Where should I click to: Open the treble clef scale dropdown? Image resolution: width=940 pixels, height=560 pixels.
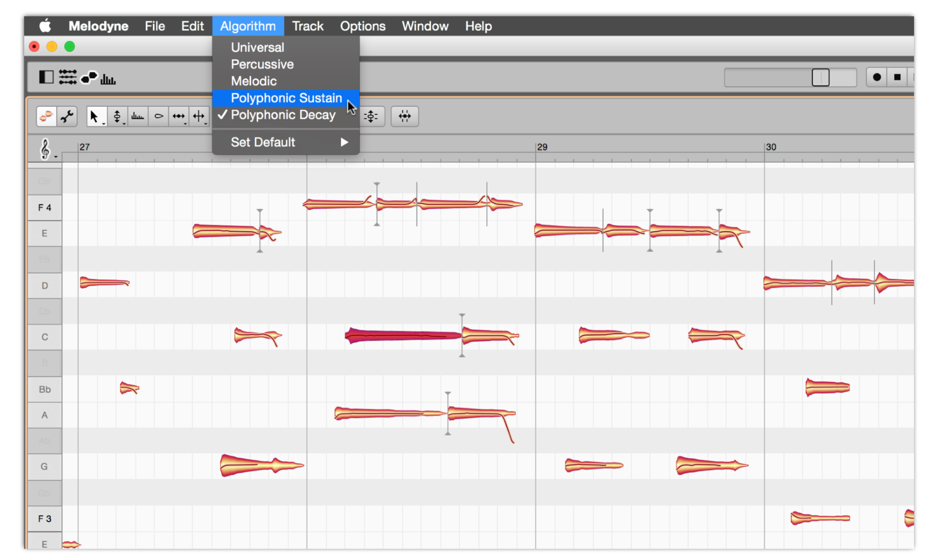(x=48, y=149)
